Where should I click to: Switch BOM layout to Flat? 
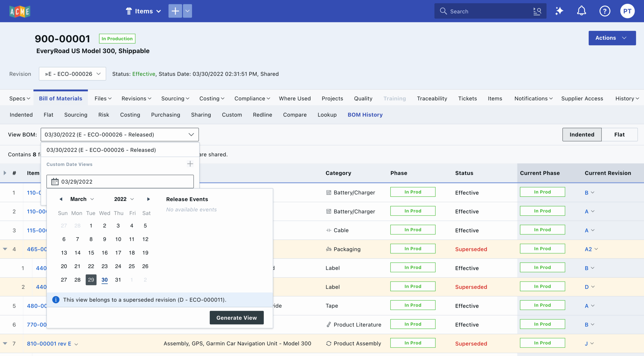pos(619,135)
